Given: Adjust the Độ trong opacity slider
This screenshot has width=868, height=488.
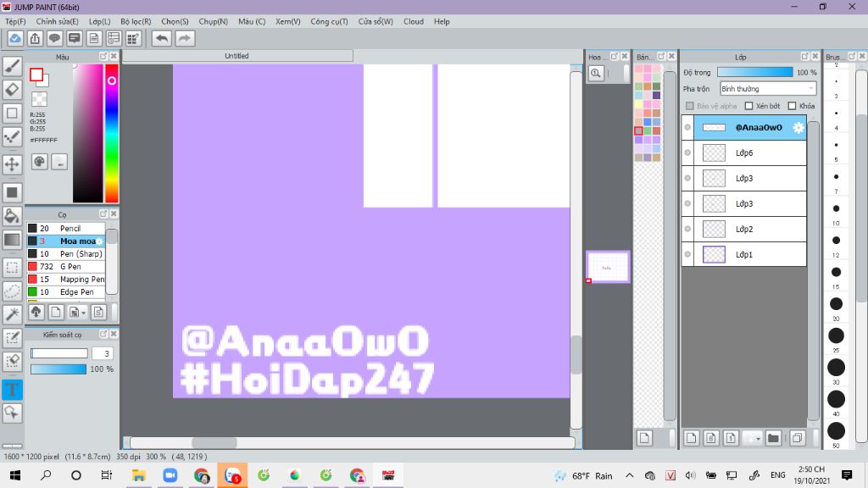Looking at the screenshot, I should [x=754, y=72].
